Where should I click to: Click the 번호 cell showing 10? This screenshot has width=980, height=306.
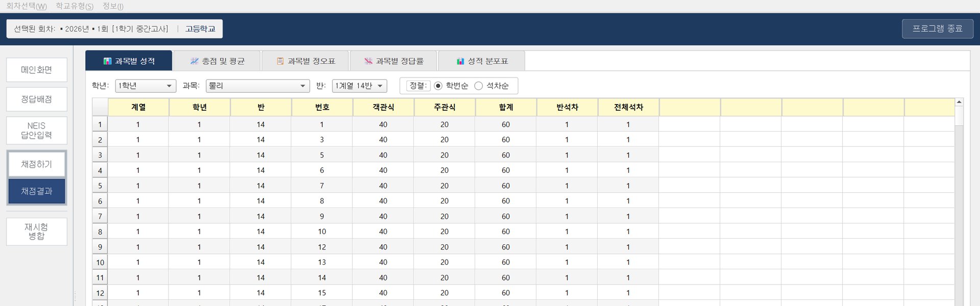[x=322, y=232]
